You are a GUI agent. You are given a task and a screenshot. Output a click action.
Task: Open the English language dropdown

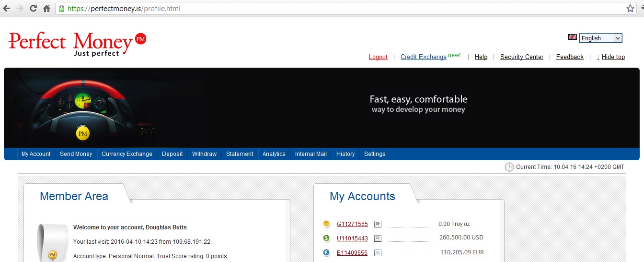pos(600,38)
